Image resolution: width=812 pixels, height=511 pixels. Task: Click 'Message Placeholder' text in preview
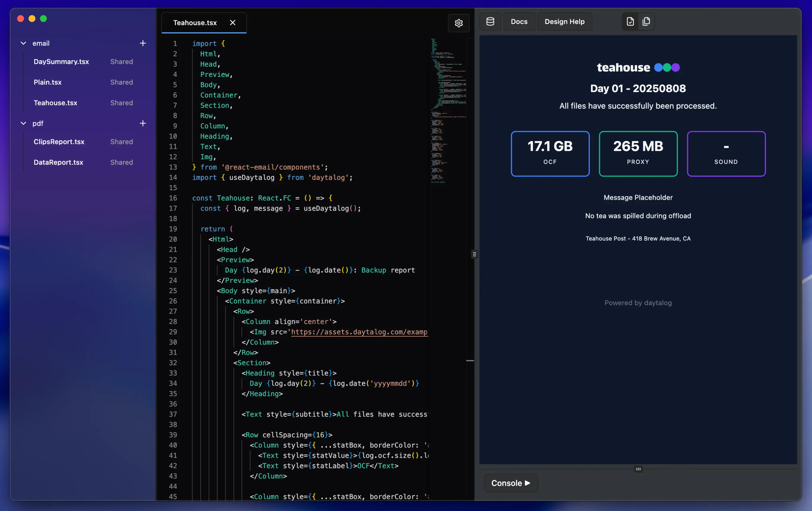pyautogui.click(x=638, y=197)
